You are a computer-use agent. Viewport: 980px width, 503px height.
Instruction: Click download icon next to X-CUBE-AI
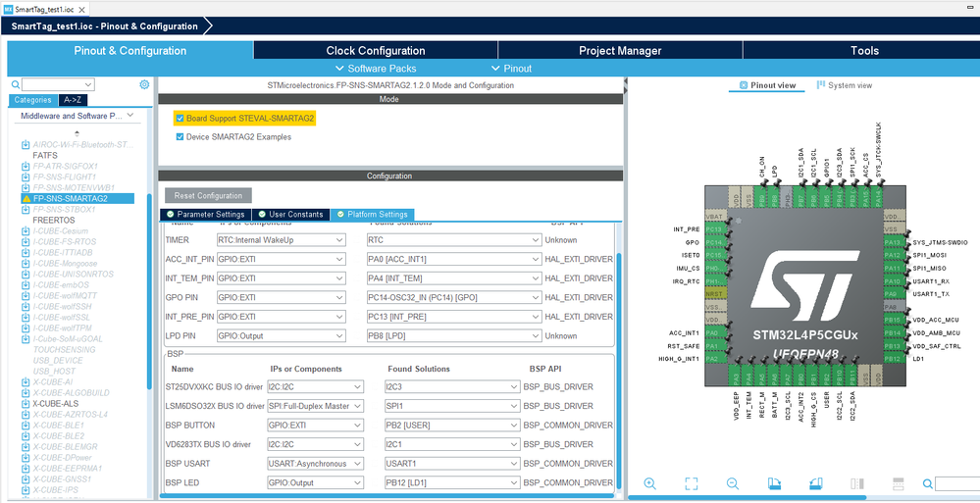[26, 381]
